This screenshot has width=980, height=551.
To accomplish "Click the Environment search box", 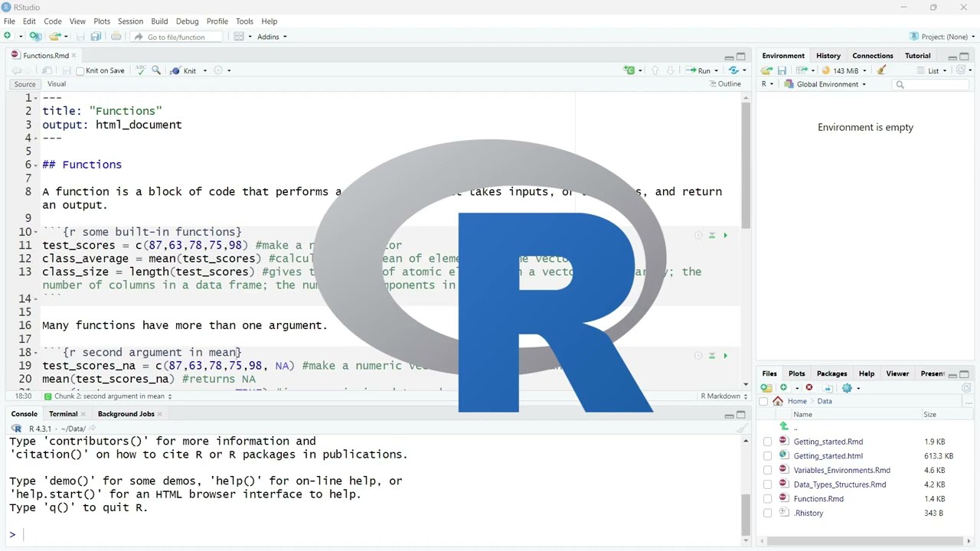I will pyautogui.click(x=931, y=84).
